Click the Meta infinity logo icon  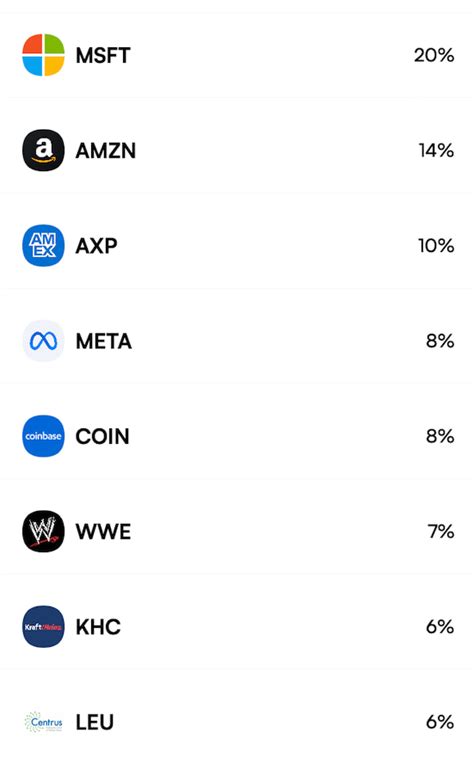click(43, 341)
